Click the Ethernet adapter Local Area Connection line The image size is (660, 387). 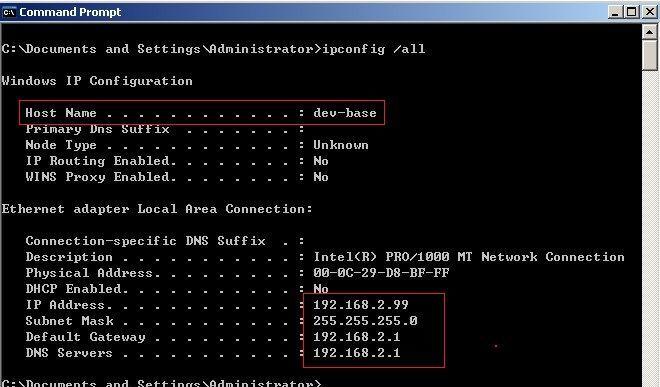pos(157,209)
